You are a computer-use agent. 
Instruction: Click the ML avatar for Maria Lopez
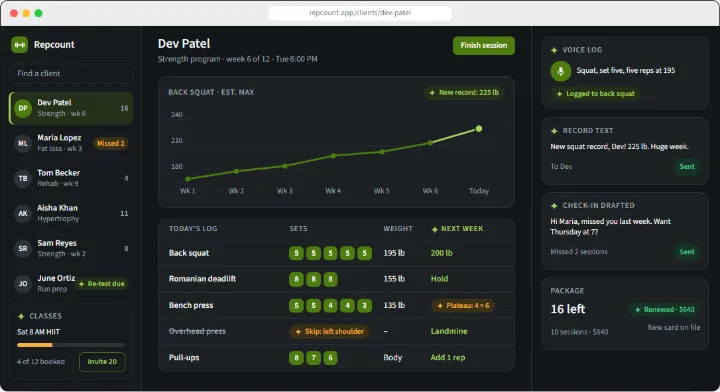[x=22, y=143]
